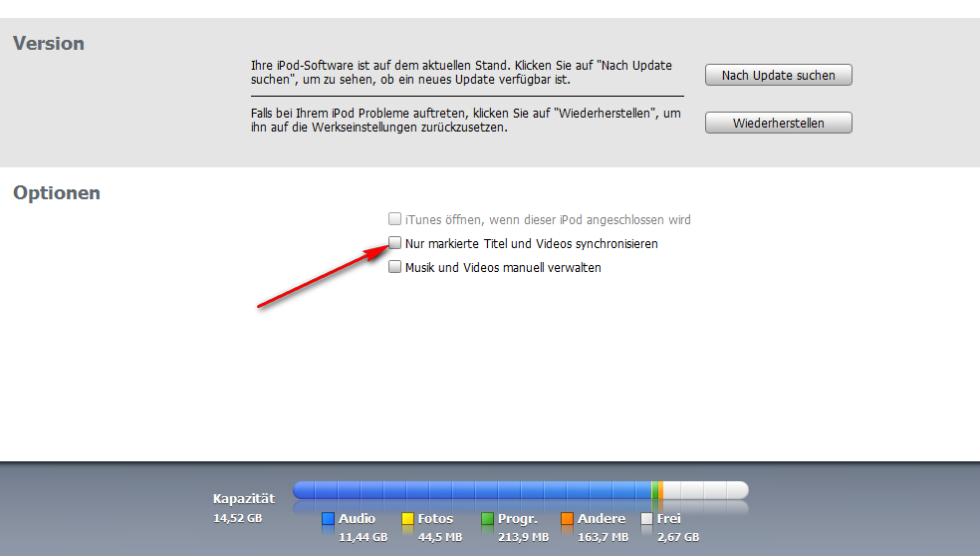This screenshot has height=556, width=980.
Task: Click the Kapazität label
Action: pos(244,498)
